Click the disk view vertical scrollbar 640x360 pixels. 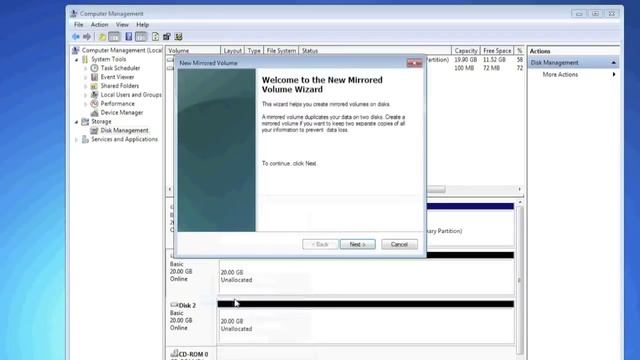click(520, 280)
